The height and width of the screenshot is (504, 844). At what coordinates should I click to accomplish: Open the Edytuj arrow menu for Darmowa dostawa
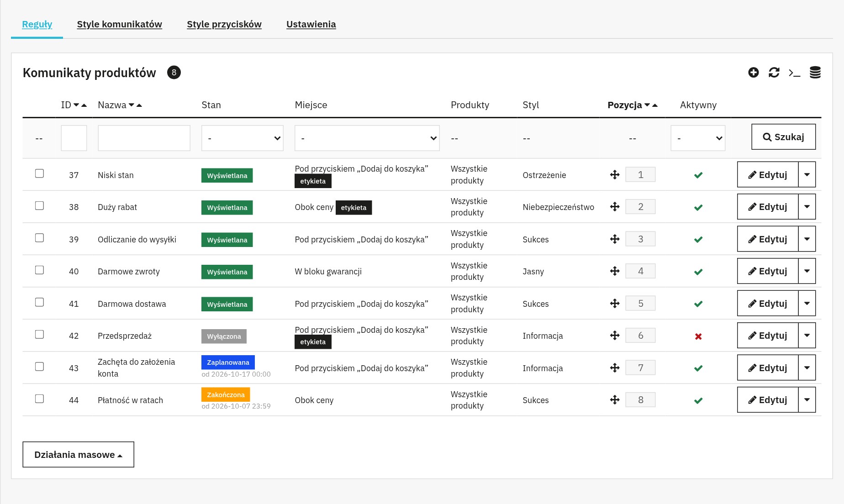pyautogui.click(x=807, y=304)
